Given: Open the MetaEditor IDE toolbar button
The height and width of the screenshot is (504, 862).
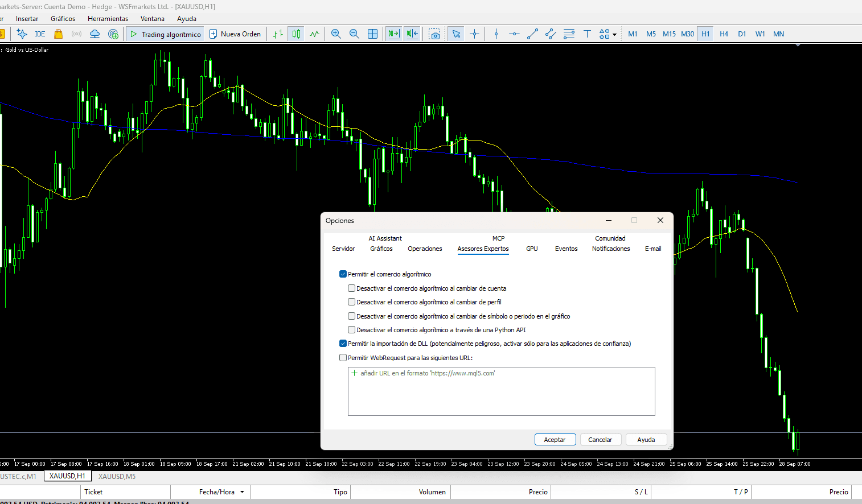Looking at the screenshot, I should tap(40, 34).
